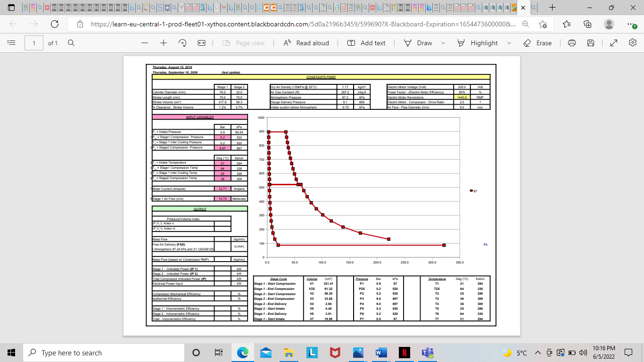Save the PDF with disk icon
Screen dimensions: 644x362
coord(591,43)
